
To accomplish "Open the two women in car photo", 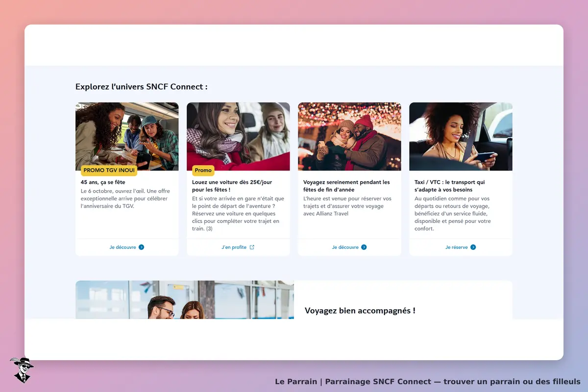I will click(x=238, y=136).
